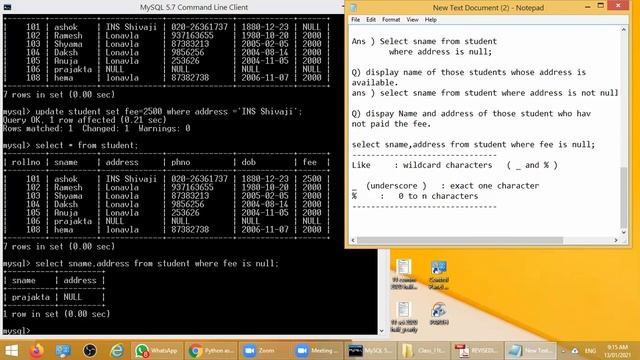Screen dimensions: 640x360
Task: Open the Class folder taskbar button
Action: click(x=425, y=351)
